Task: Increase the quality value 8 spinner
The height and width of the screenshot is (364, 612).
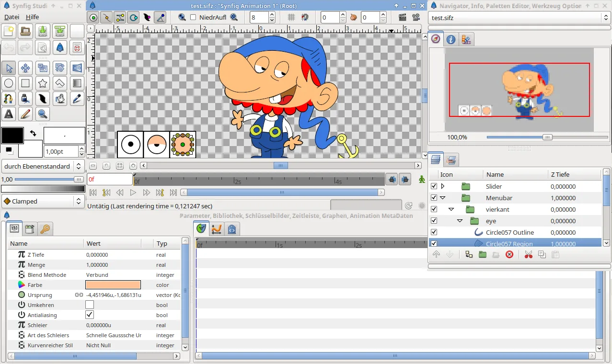Action: click(272, 14)
